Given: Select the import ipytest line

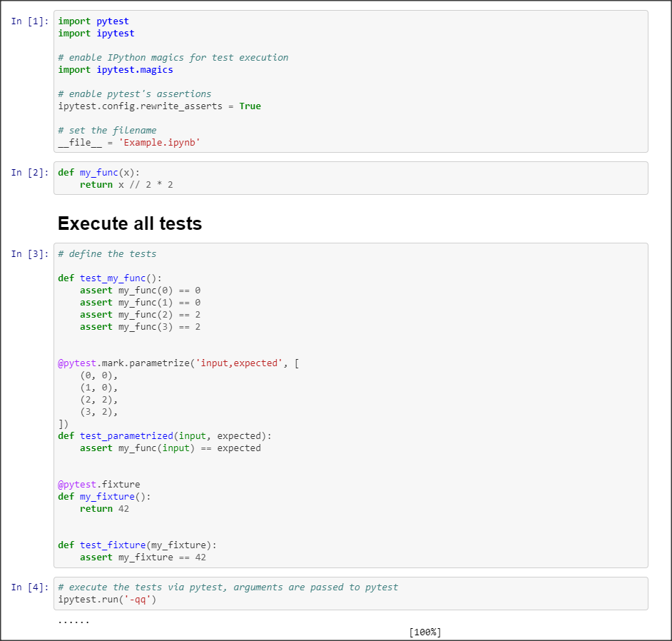Looking at the screenshot, I should click(93, 33).
